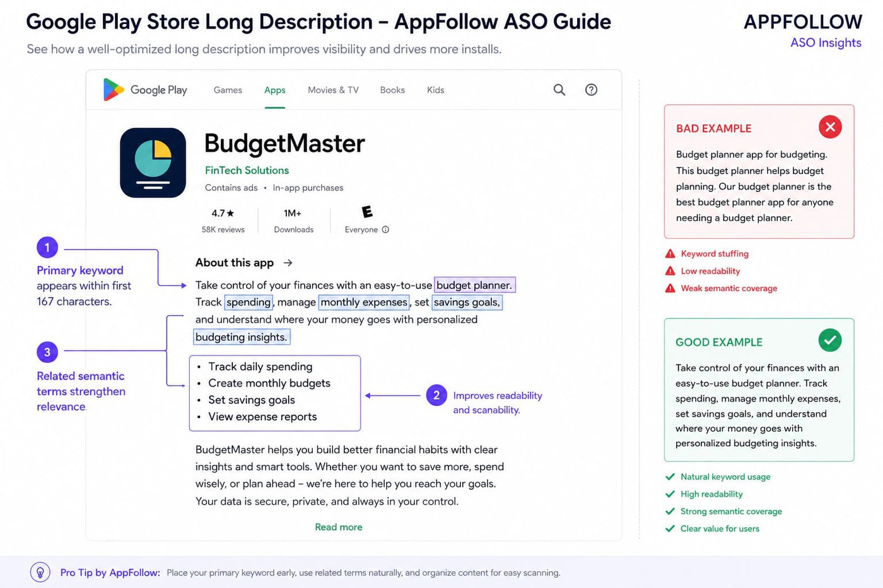
Task: Click the red X on Bad Example
Action: [x=830, y=127]
